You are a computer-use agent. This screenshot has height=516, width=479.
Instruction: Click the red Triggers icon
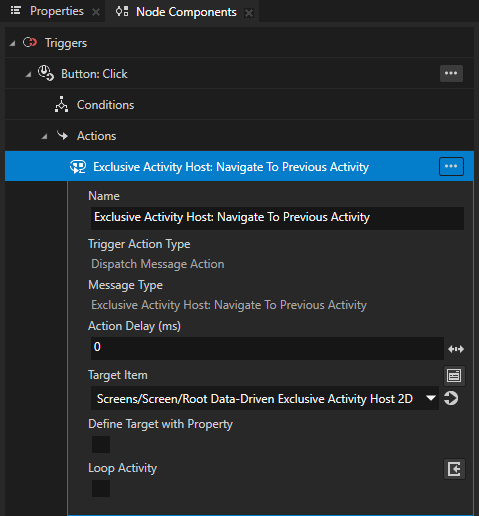[x=30, y=43]
